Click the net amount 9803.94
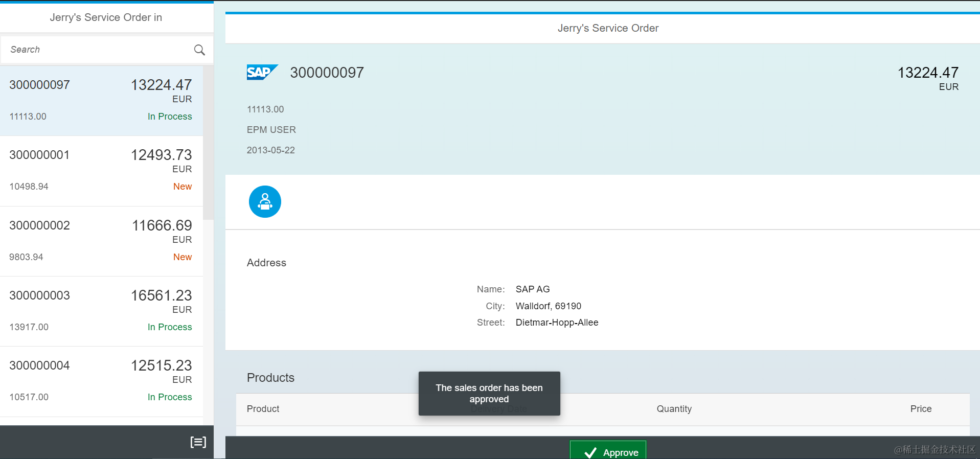The image size is (980, 459). (26, 257)
